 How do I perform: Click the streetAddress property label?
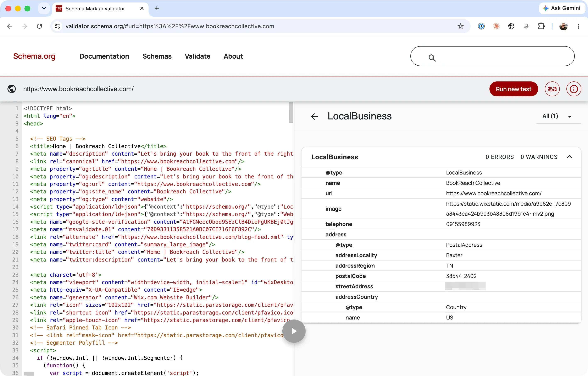(x=354, y=286)
